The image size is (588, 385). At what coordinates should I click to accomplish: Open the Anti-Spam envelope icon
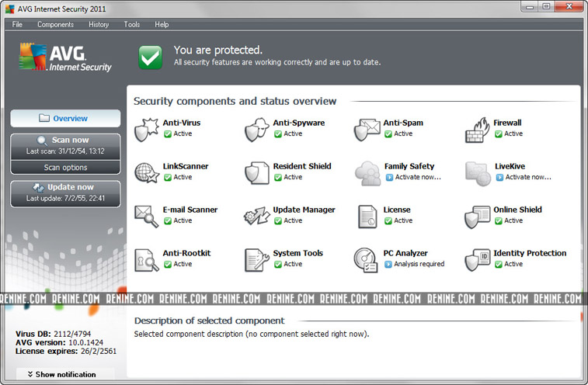[367, 130]
